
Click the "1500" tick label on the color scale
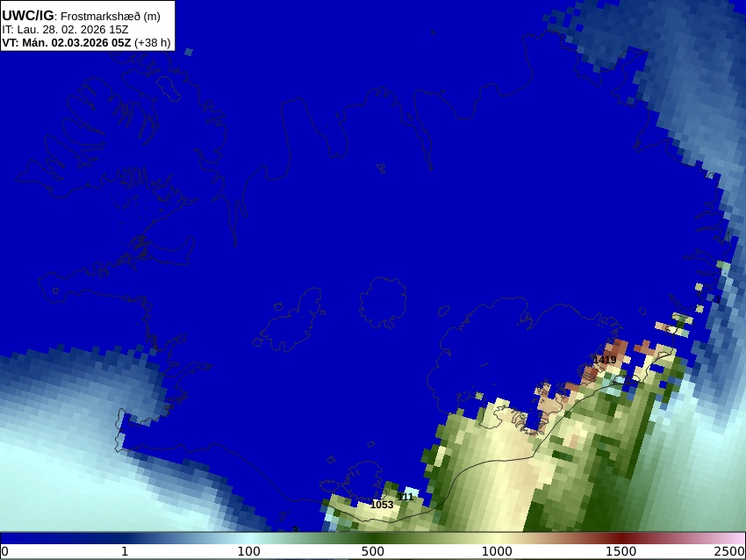coord(620,551)
